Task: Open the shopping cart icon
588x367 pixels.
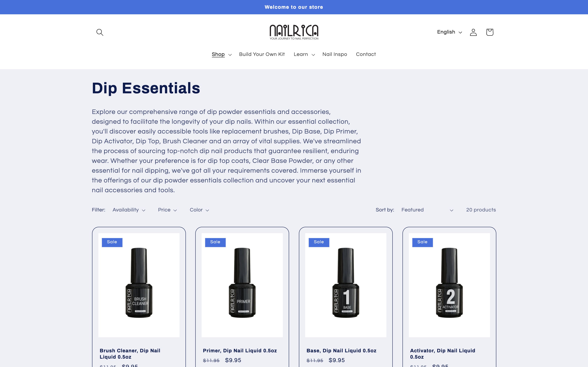Action: pos(490,32)
